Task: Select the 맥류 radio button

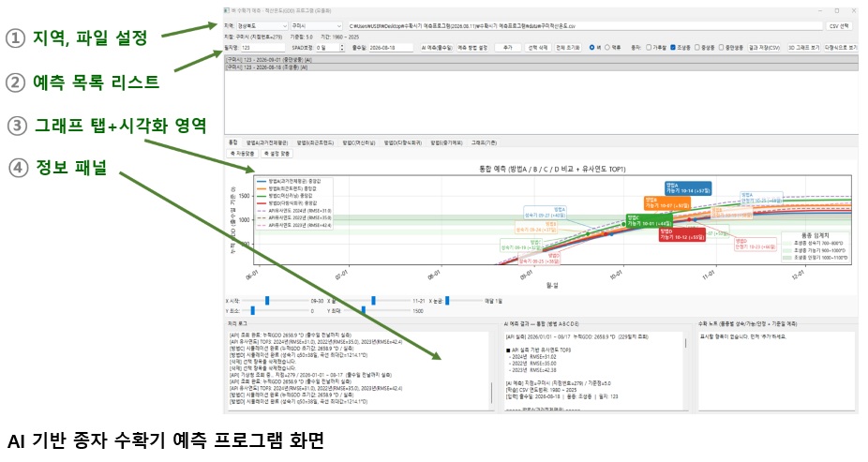Action: (613, 48)
